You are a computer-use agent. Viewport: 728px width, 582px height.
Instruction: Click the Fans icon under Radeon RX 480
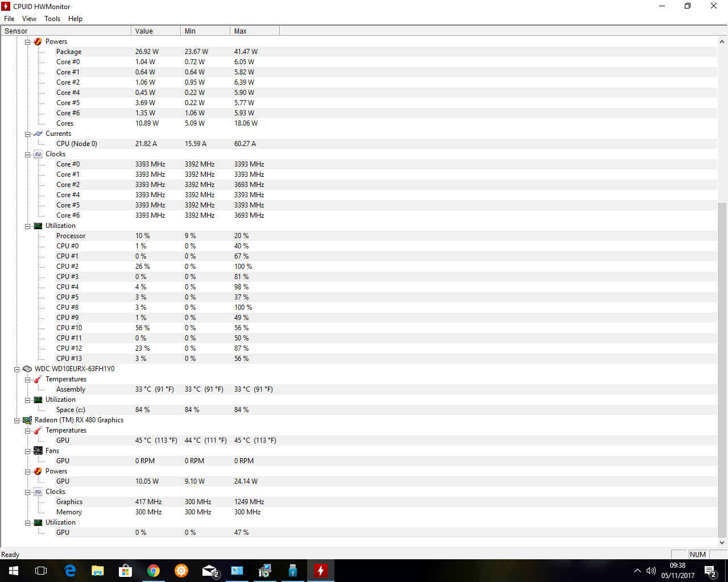point(38,451)
